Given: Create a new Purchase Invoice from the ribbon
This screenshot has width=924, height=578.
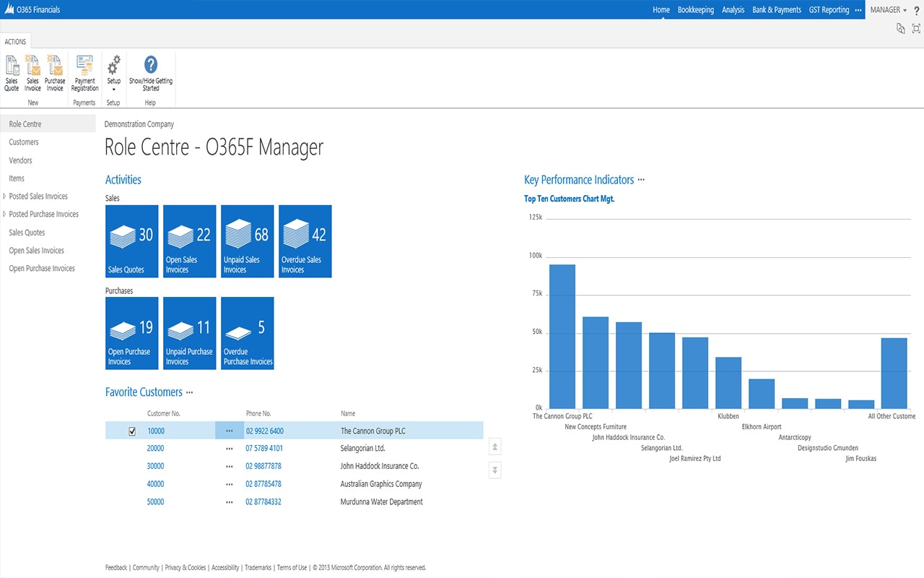Looking at the screenshot, I should pyautogui.click(x=55, y=73).
